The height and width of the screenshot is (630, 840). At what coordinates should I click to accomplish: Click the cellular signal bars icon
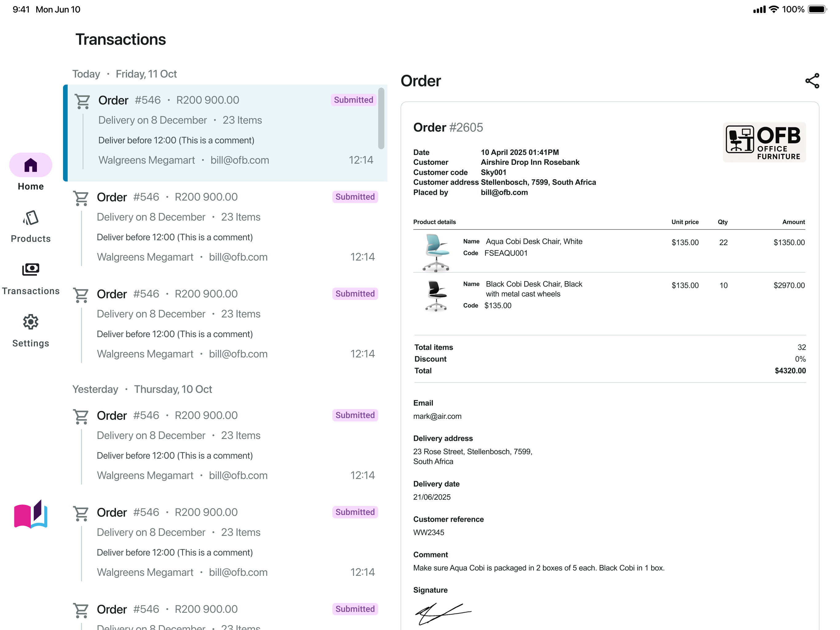[759, 10]
